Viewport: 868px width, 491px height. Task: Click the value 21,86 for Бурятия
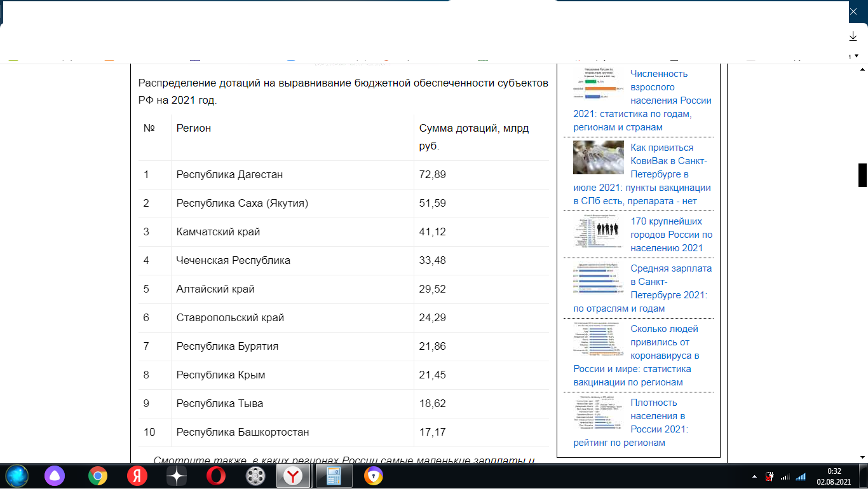click(x=433, y=346)
